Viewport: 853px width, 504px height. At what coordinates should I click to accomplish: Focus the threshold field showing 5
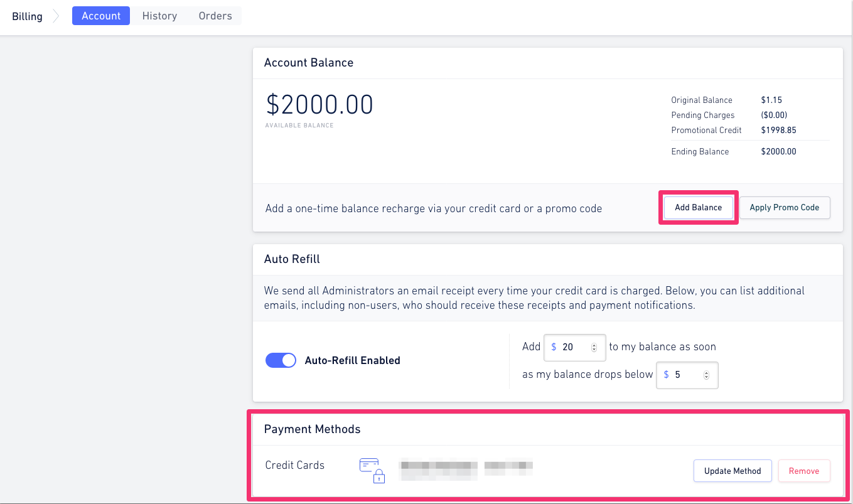[x=687, y=375]
